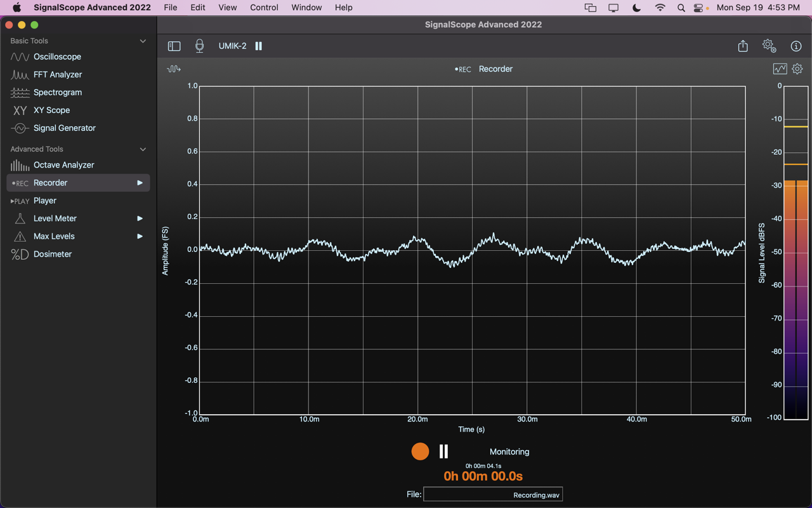Expand the Level Meter submenu arrow
Viewport: 812px width, 508px height.
pos(140,218)
